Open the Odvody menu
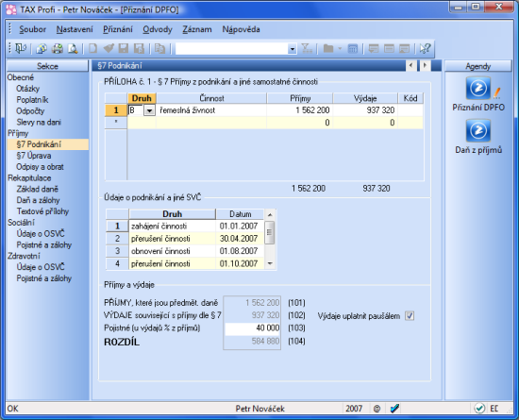 pyautogui.click(x=158, y=29)
